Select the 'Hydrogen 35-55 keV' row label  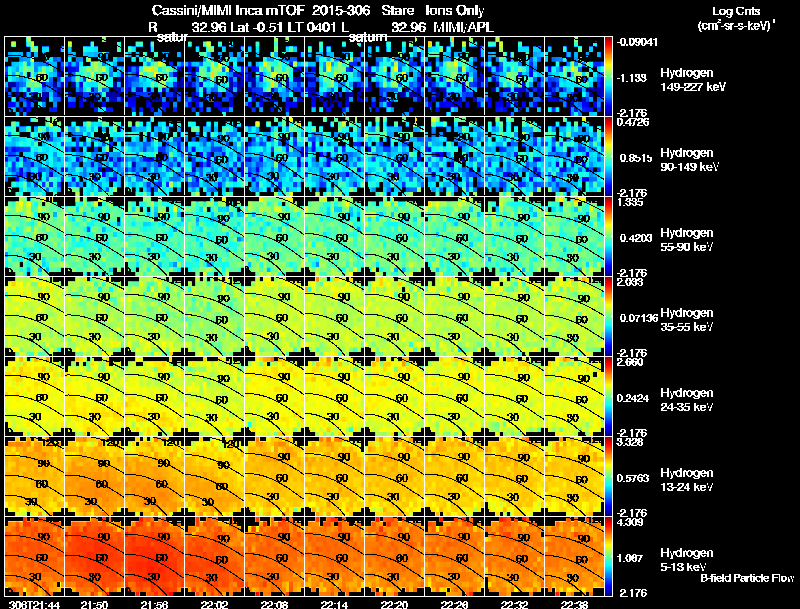click(687, 320)
